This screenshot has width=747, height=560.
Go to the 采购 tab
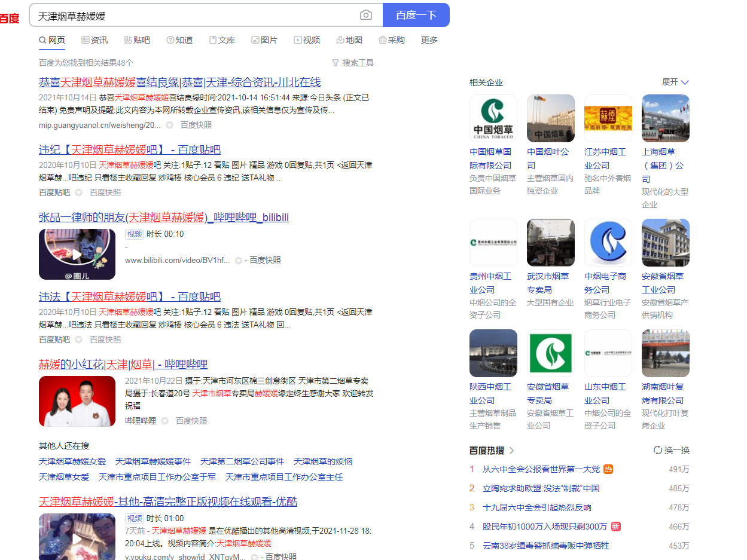pos(392,40)
